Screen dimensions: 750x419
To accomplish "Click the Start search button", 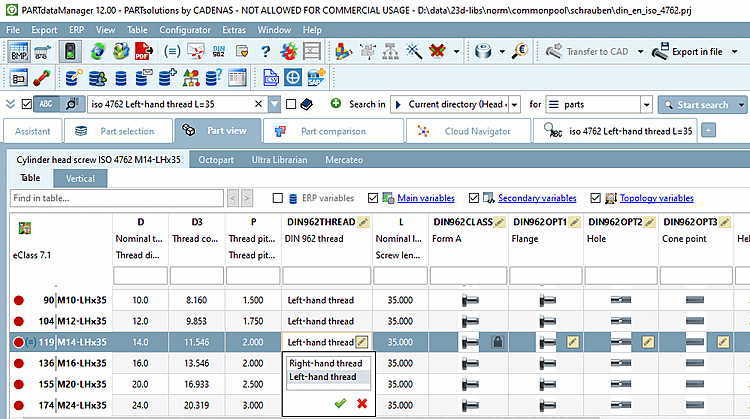I will (702, 104).
